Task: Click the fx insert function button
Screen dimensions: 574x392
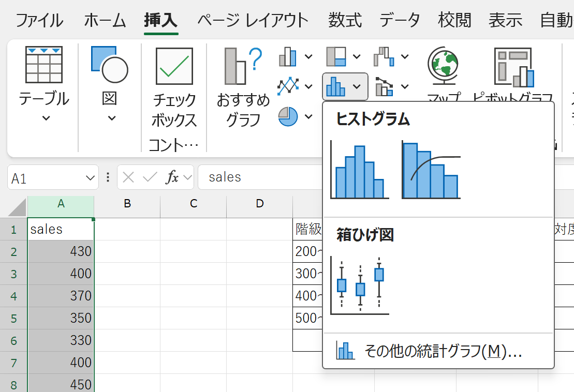Action: click(171, 177)
